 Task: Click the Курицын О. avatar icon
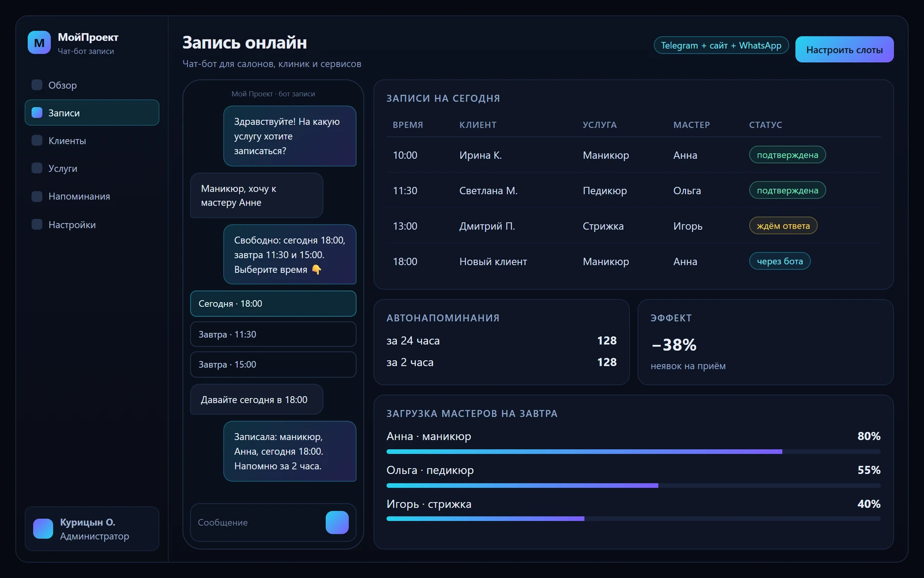(x=43, y=529)
